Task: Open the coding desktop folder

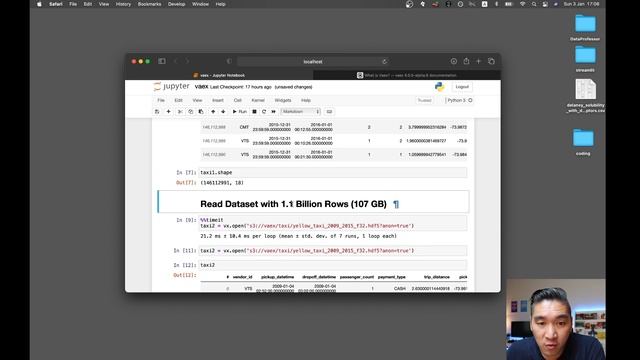Action: point(583,142)
